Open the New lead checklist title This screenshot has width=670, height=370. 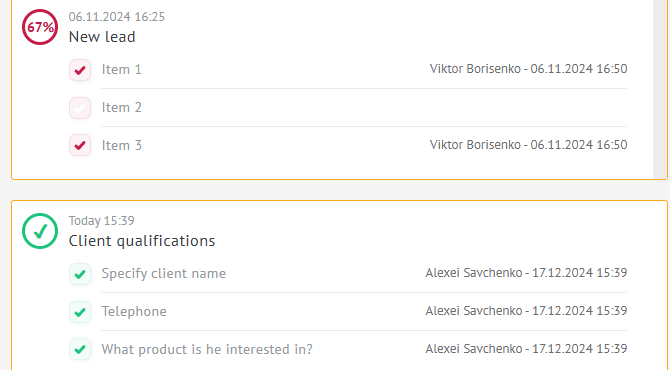click(x=102, y=37)
